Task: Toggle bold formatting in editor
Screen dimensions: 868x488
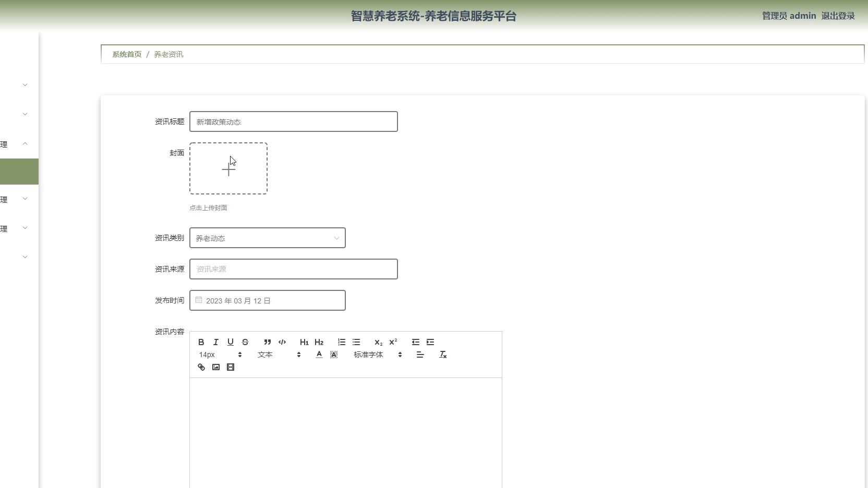Action: [201, 342]
